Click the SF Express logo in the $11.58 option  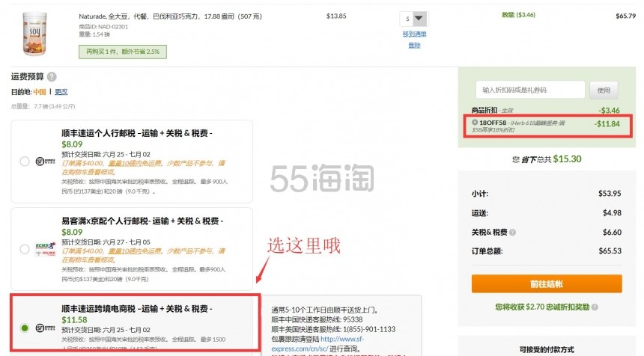(45, 328)
